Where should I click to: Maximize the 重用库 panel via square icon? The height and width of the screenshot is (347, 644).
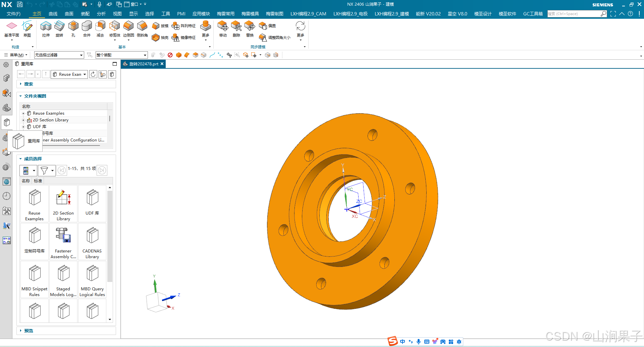(115, 64)
